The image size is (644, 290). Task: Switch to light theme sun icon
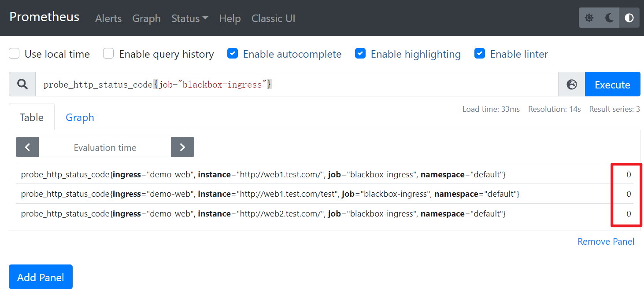tap(589, 18)
